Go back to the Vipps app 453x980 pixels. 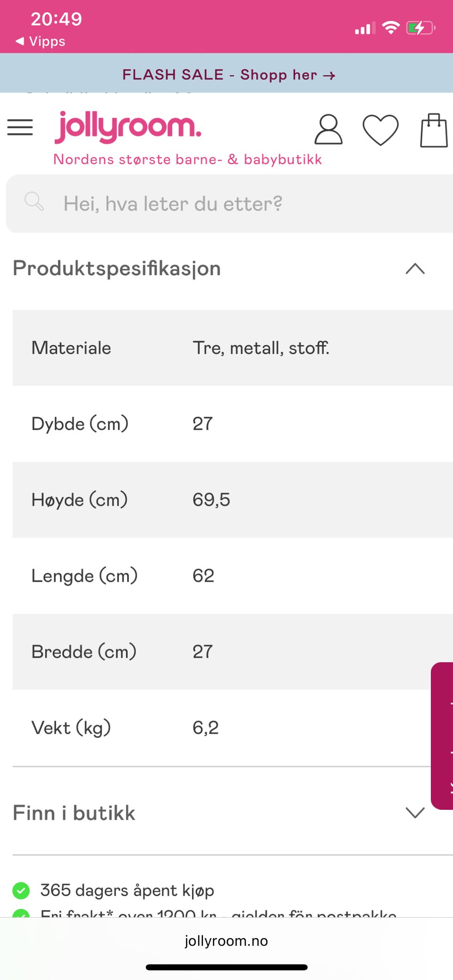click(41, 41)
